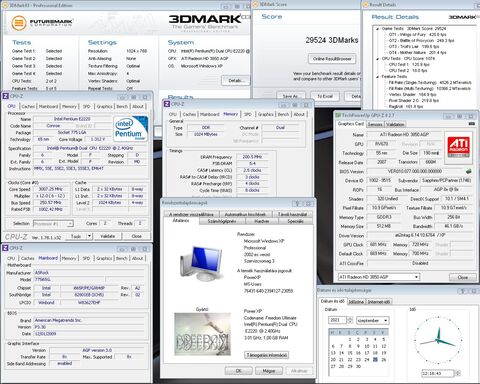Image resolution: width=480 pixels, height=384 pixels.
Task: Open the Hardver tab in System Properties
Action: 261,221
